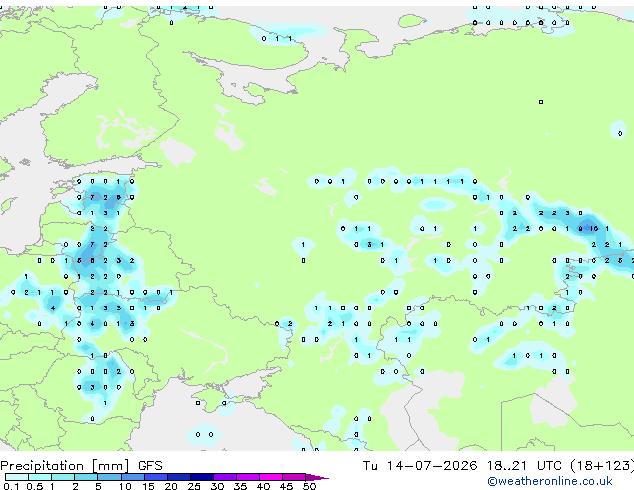Click the '25' legend scale label
This screenshot has width=634, height=490.
click(194, 486)
